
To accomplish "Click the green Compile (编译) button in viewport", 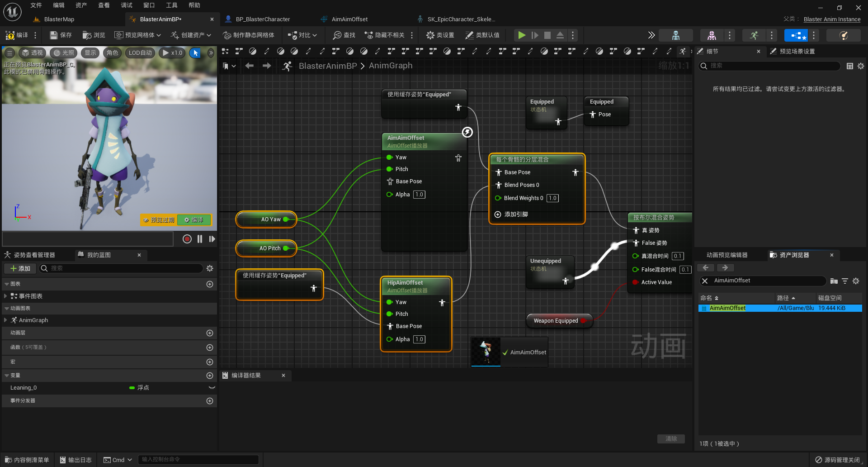I will pyautogui.click(x=193, y=220).
